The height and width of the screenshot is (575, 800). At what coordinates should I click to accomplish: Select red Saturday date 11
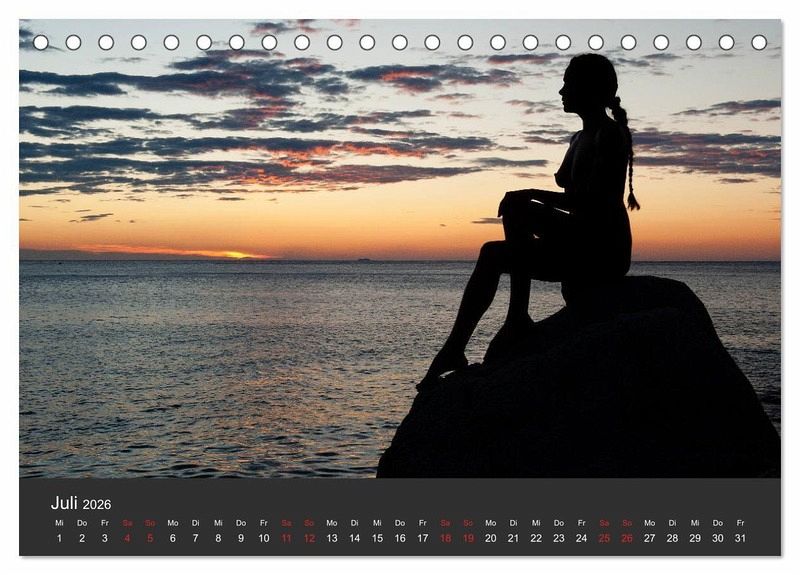(x=286, y=538)
